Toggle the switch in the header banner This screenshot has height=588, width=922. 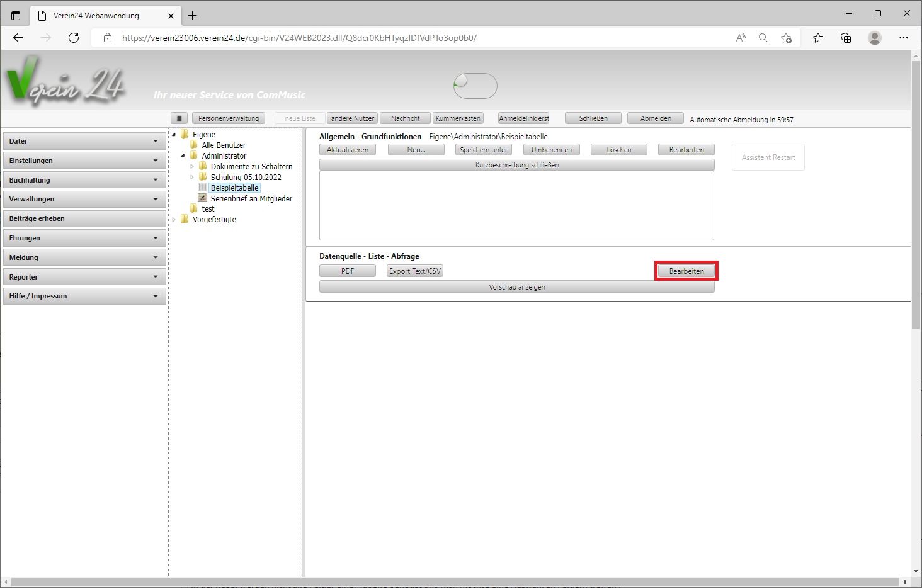point(475,86)
